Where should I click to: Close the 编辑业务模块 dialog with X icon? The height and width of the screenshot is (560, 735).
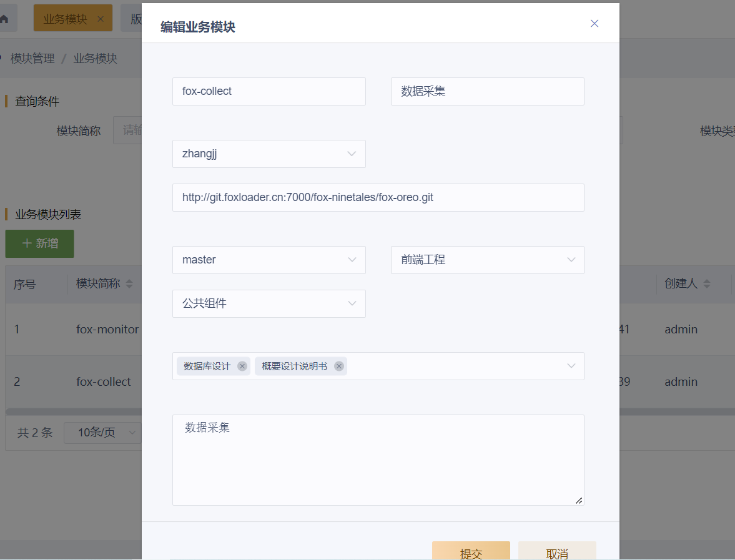(x=594, y=24)
